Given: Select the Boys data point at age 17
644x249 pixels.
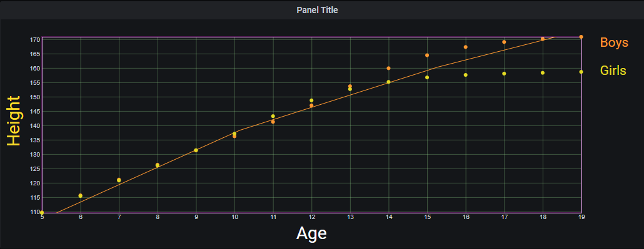Looking at the screenshot, I should tap(504, 42).
